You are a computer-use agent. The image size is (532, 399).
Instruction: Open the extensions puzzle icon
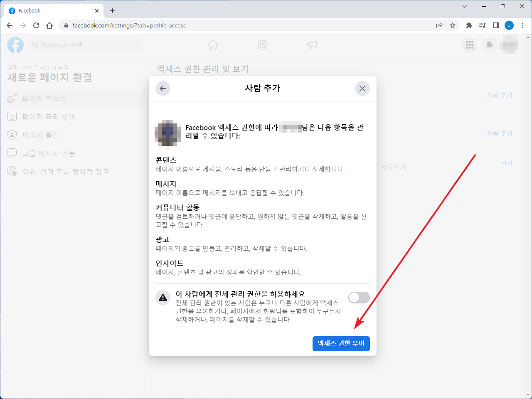(x=469, y=25)
